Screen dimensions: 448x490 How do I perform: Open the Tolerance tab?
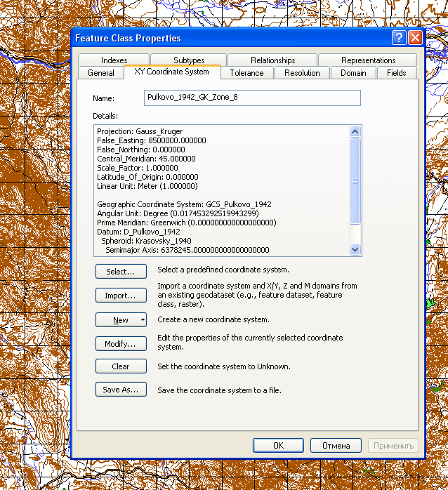[246, 73]
